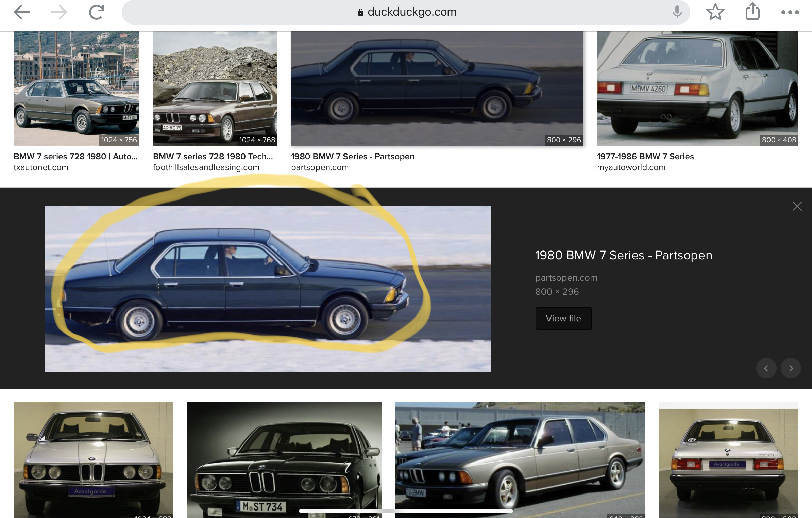
Task: Open 'BMW 7 series 728 1980 Tech...' title
Action: tap(213, 156)
